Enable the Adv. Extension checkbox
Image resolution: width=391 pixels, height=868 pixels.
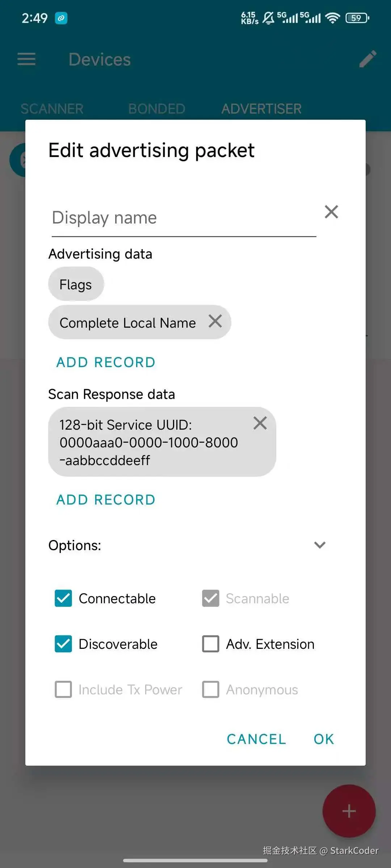[211, 644]
